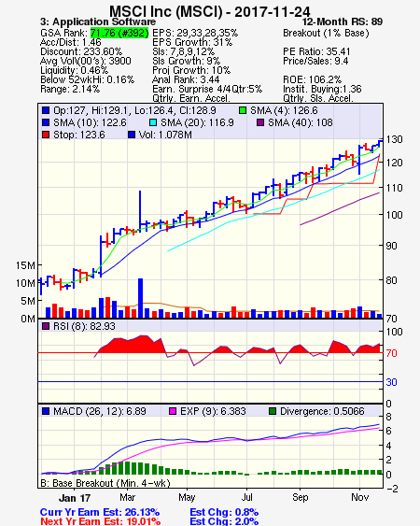This screenshot has height=526, width=420.
Task: Click the 'Jul' x-axis label
Action: point(246,497)
